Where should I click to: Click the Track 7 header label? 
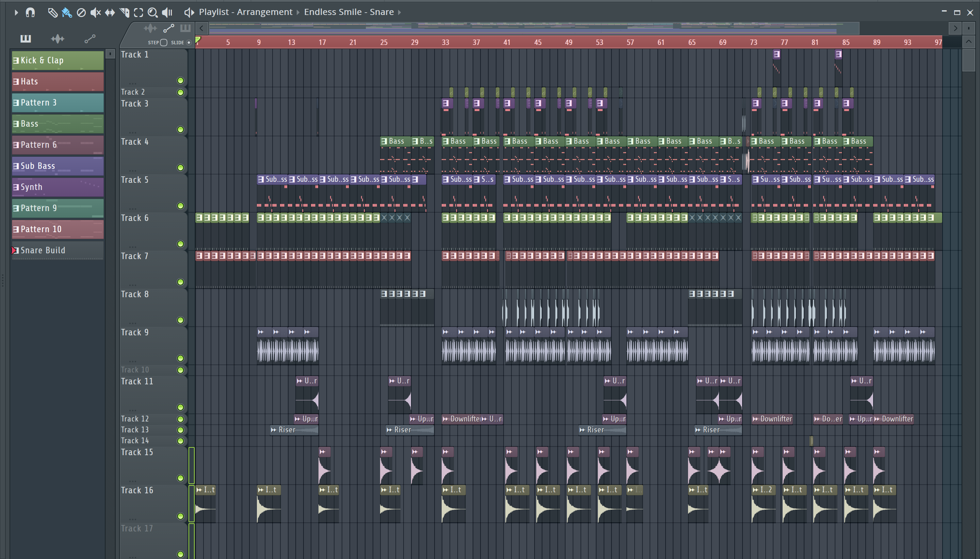pyautogui.click(x=135, y=256)
